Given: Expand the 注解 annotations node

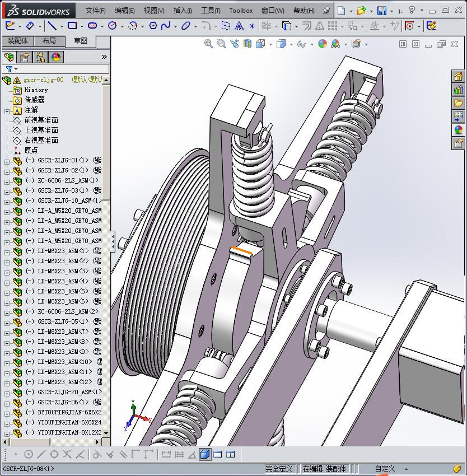Looking at the screenshot, I should point(7,111).
